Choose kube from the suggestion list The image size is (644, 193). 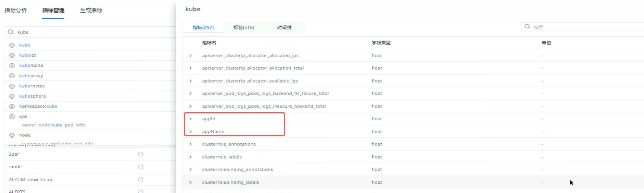[x=25, y=45]
